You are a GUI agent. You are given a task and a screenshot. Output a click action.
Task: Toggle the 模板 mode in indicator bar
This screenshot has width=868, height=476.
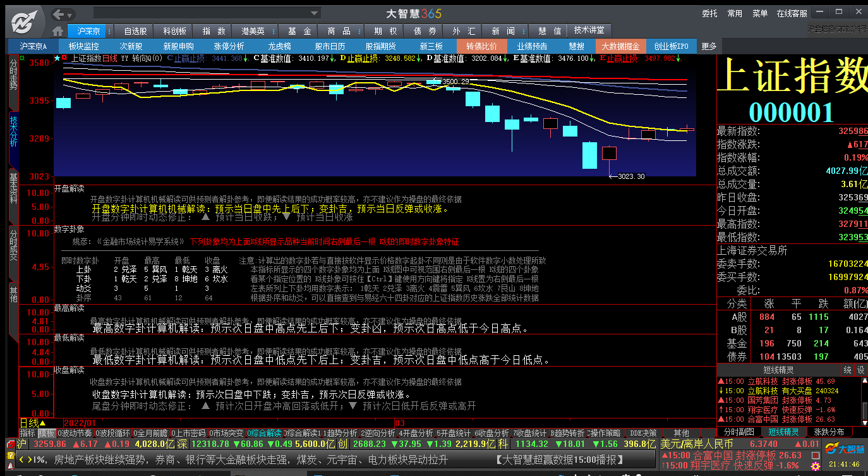pos(47,434)
